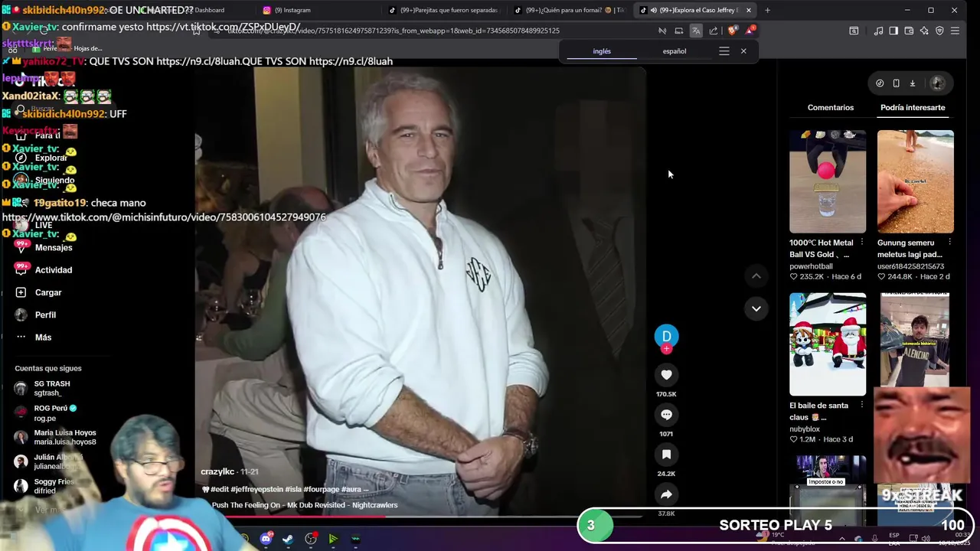Save video with the bookmark icon

pos(666,455)
